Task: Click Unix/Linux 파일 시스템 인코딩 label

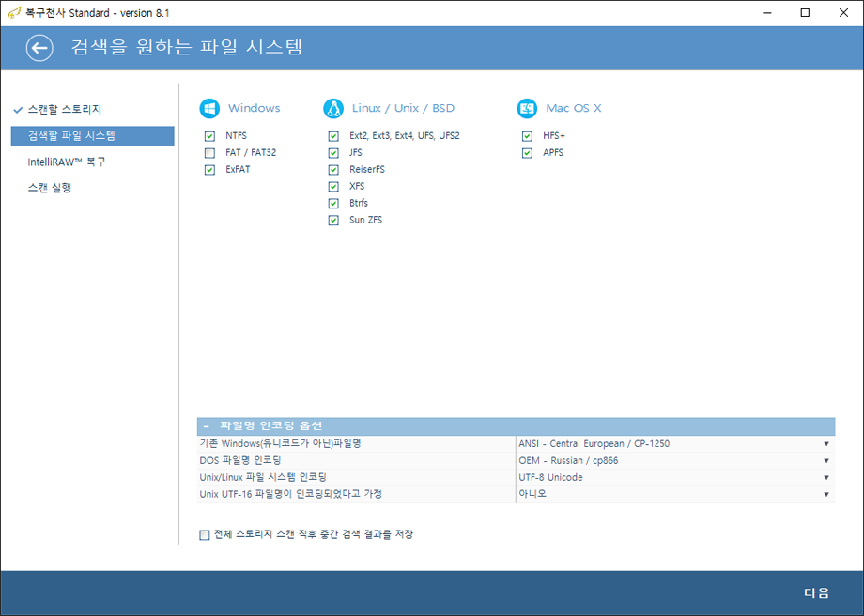Action: click(263, 477)
